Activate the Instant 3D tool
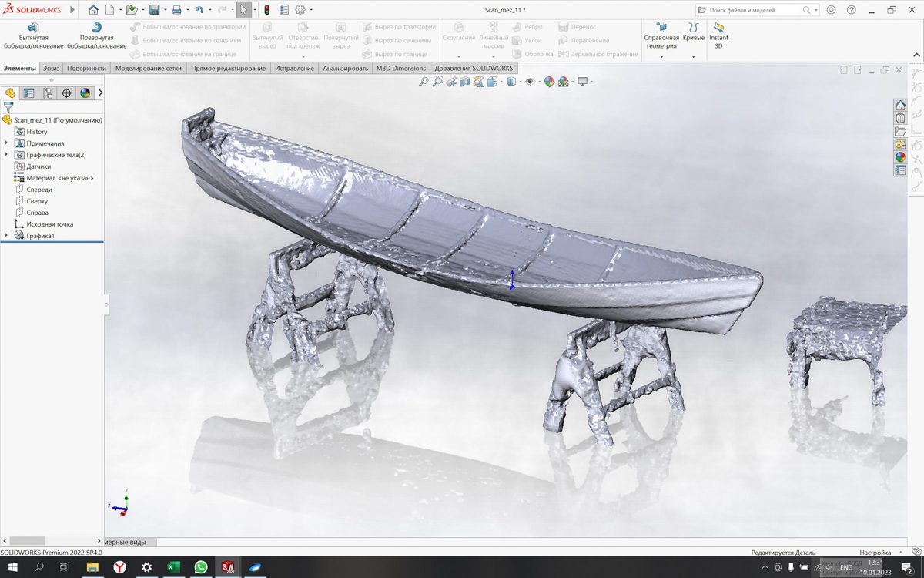Image resolution: width=924 pixels, height=578 pixels. pyautogui.click(x=718, y=36)
